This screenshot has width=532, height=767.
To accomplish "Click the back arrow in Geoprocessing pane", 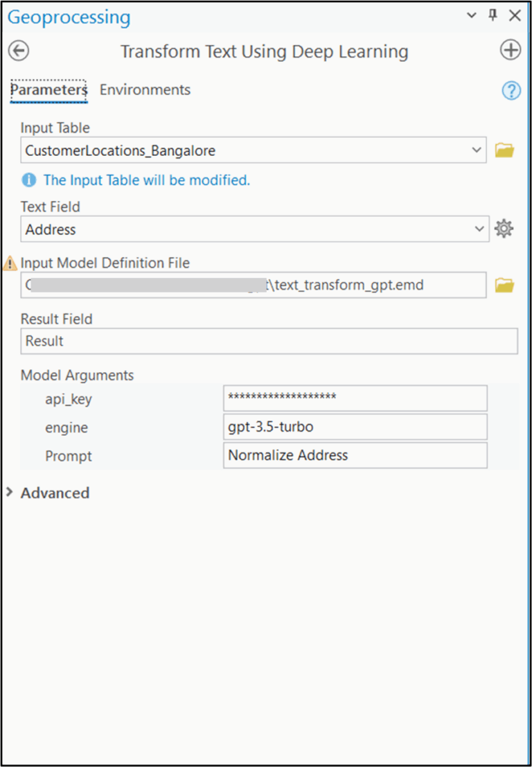I will 19,51.
